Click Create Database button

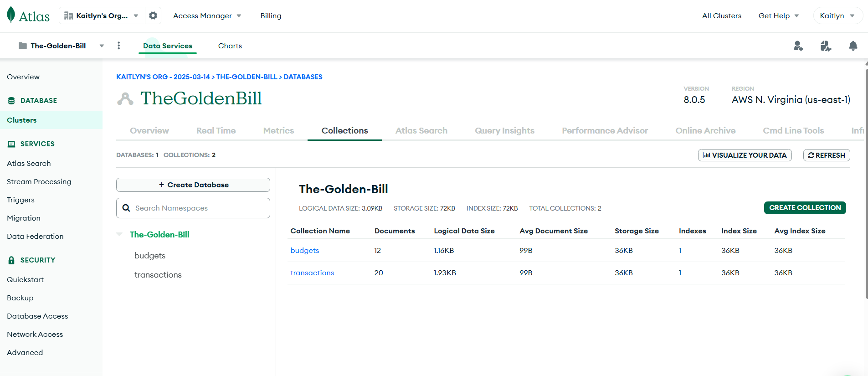(x=193, y=185)
